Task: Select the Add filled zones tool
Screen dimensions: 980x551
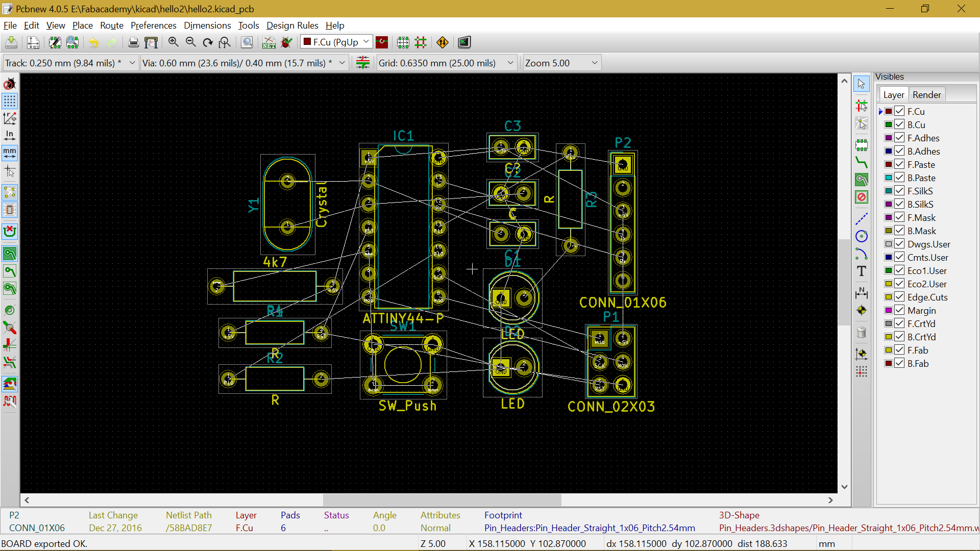Action: pos(862,180)
